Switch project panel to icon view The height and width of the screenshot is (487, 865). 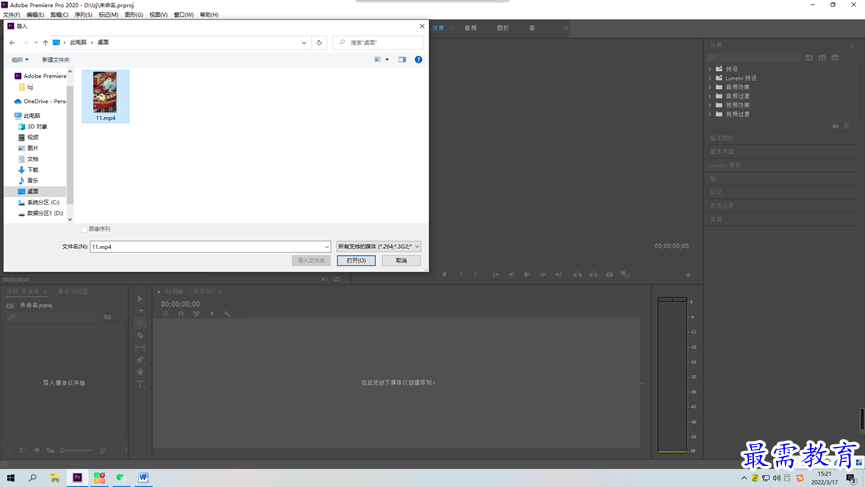click(x=37, y=451)
